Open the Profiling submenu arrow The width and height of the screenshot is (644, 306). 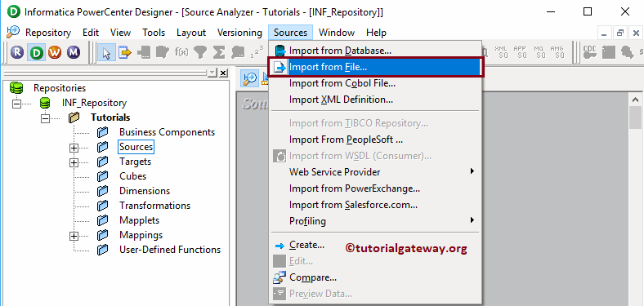[472, 220]
